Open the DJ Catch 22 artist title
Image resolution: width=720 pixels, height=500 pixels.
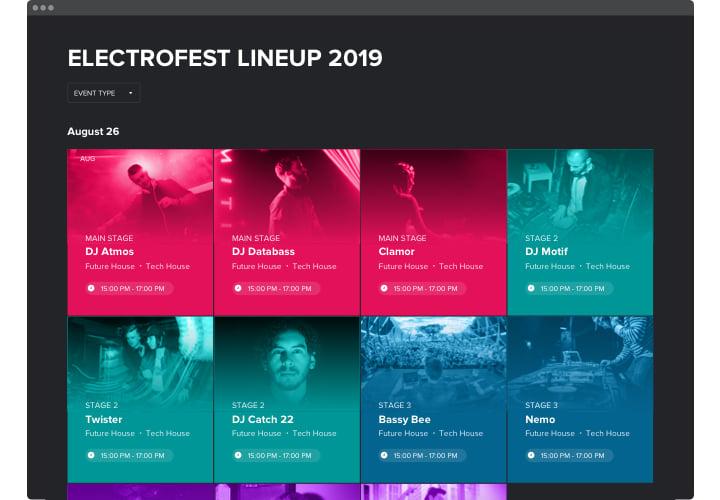[263, 419]
